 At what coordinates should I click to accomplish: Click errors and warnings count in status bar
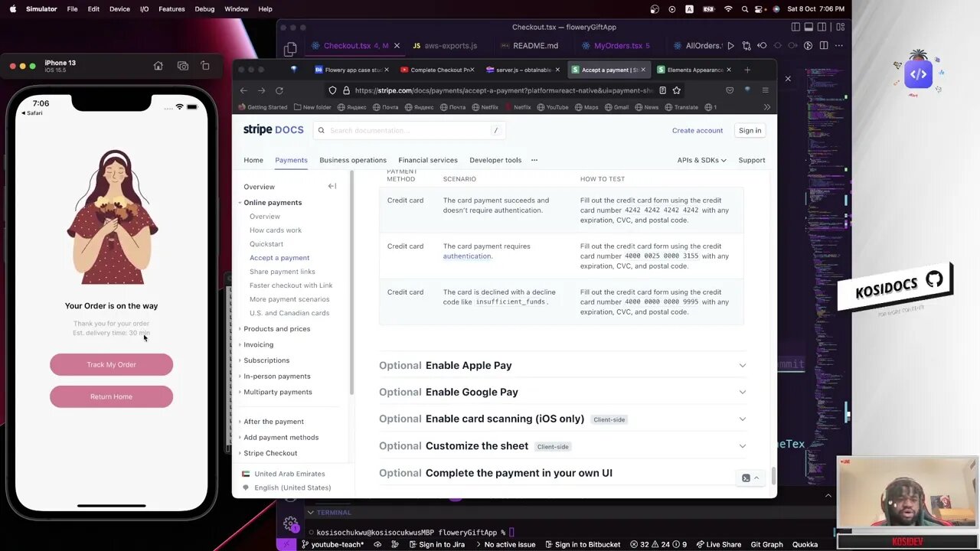click(x=658, y=544)
